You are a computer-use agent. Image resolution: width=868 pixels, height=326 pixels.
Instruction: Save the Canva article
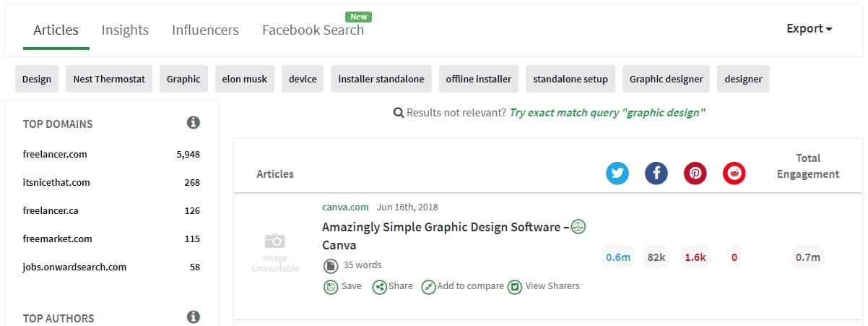(x=343, y=286)
